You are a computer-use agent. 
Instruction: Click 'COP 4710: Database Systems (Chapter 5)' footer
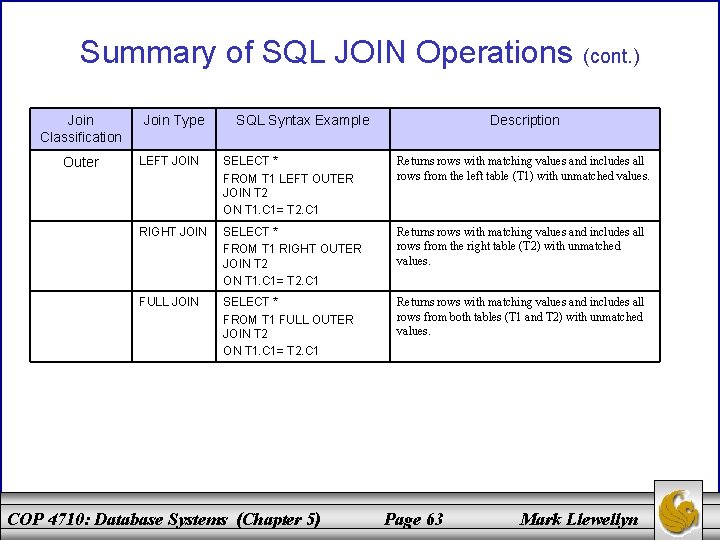point(164,519)
